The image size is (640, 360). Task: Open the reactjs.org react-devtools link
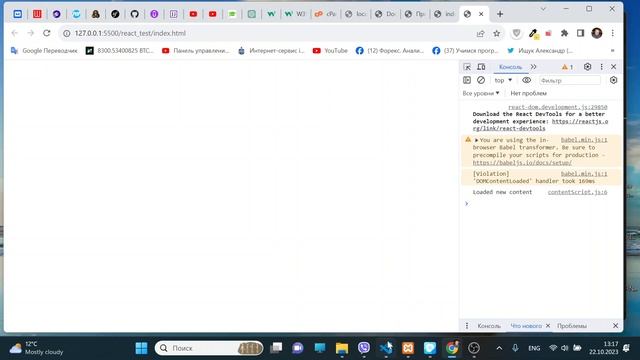point(540,125)
